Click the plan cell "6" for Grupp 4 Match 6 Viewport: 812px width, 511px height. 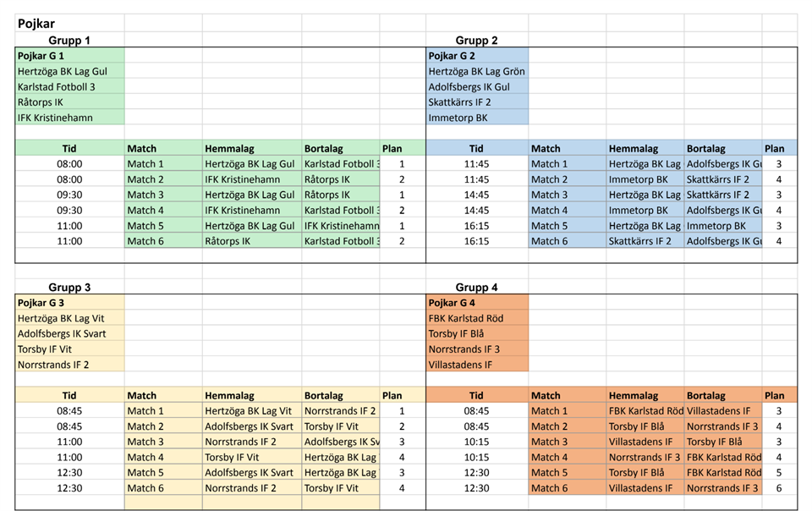[x=778, y=488]
